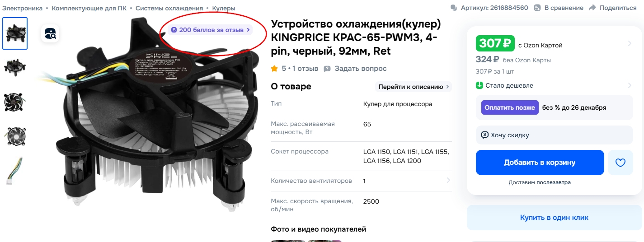Screen dimensions: 644x242
Task: Click the green Стало дешевле price-drop icon
Action: (479, 85)
